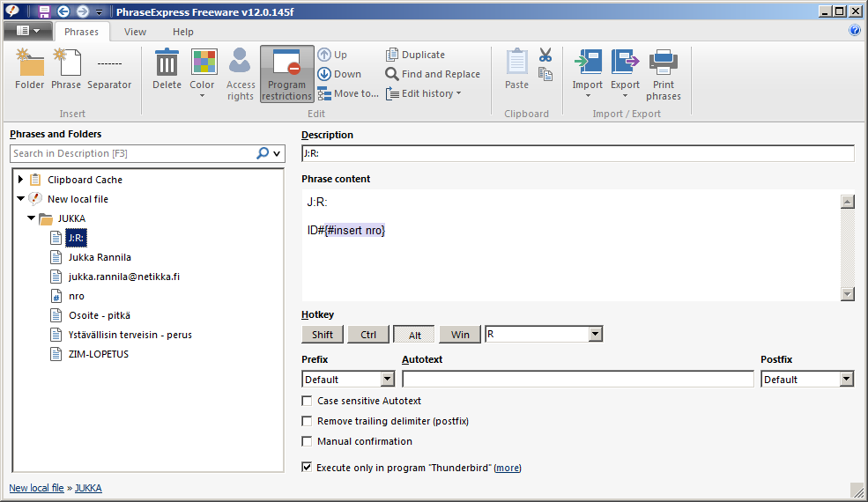Toggle the Win hotkey modifier
Image resolution: width=868 pixels, height=502 pixels.
point(460,335)
